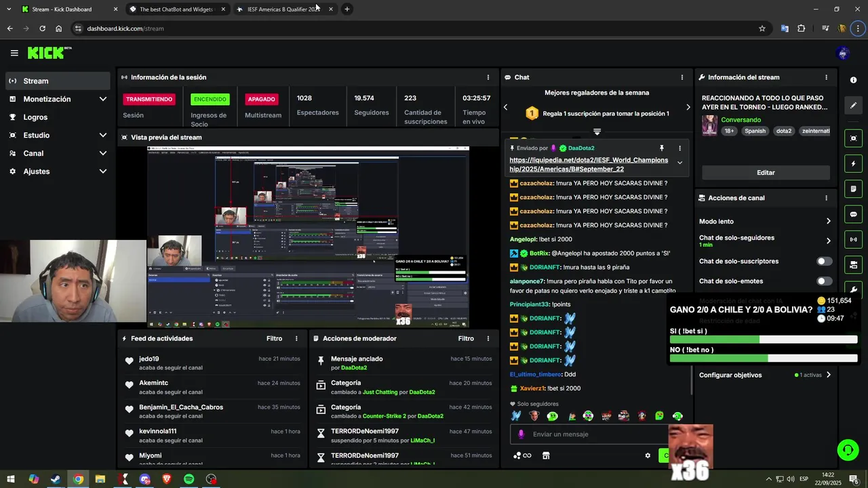The image size is (868, 488).
Task: Open a new browser tab
Action: (347, 9)
